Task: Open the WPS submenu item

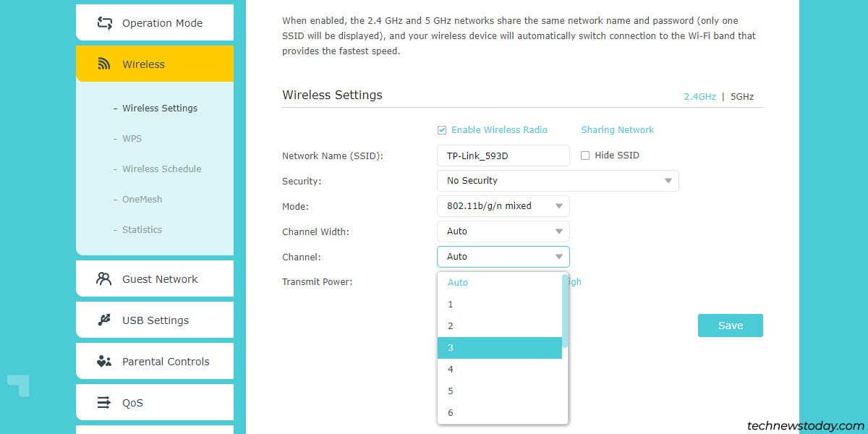Action: click(x=132, y=139)
